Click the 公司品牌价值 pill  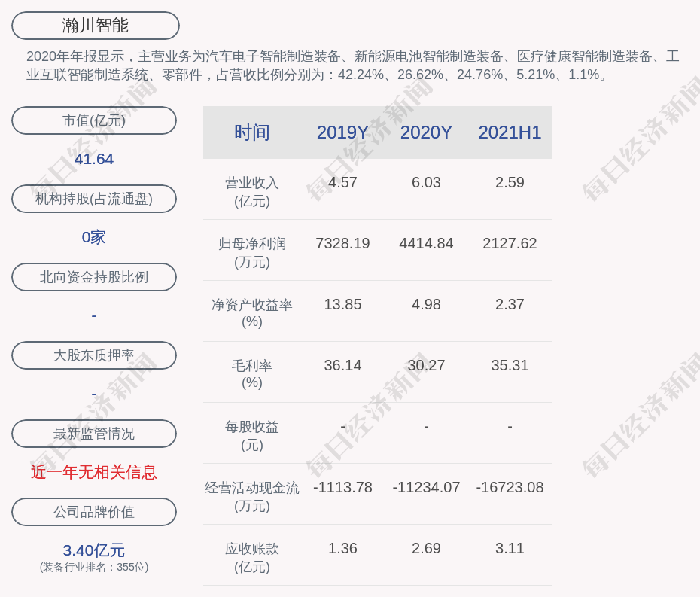coord(94,512)
